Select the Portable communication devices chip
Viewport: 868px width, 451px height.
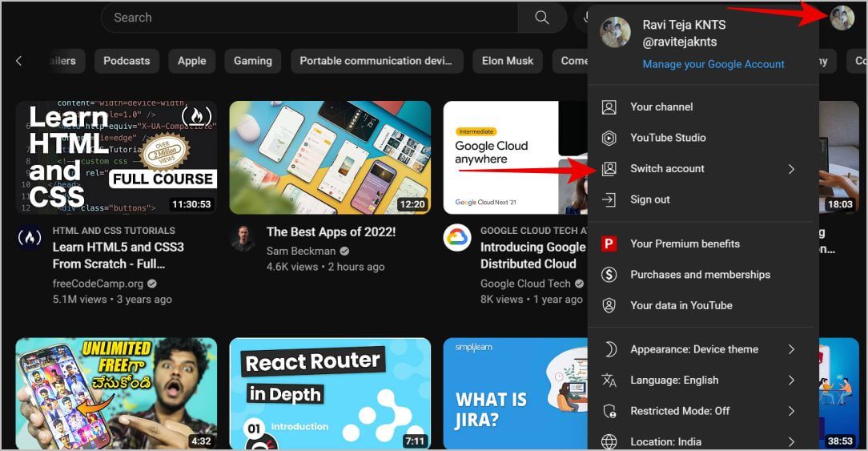(376, 61)
